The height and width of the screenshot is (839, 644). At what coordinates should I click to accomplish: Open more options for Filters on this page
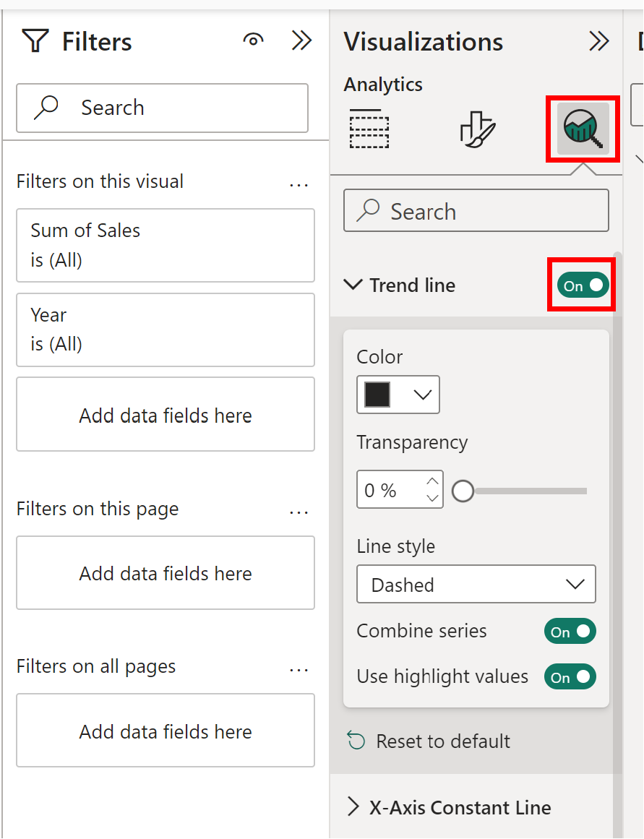[299, 512]
